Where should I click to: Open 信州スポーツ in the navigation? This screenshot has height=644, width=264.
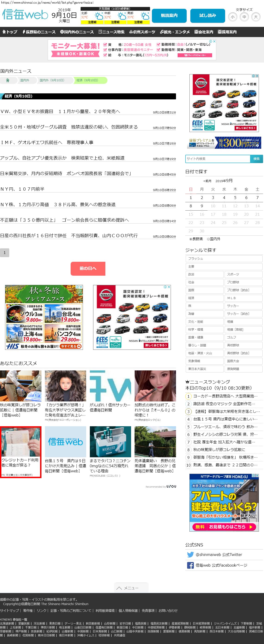point(142,32)
